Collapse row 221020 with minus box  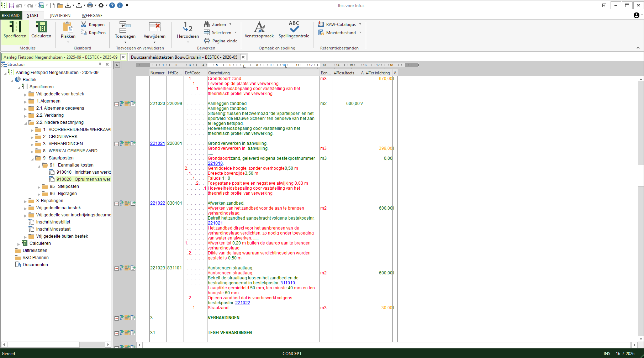[116, 104]
